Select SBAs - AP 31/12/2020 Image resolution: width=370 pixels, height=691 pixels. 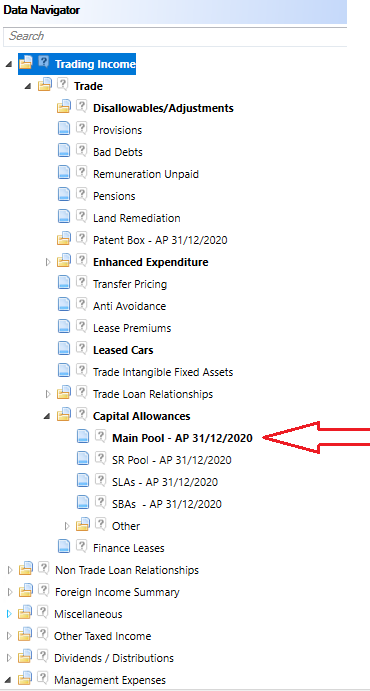(x=167, y=505)
